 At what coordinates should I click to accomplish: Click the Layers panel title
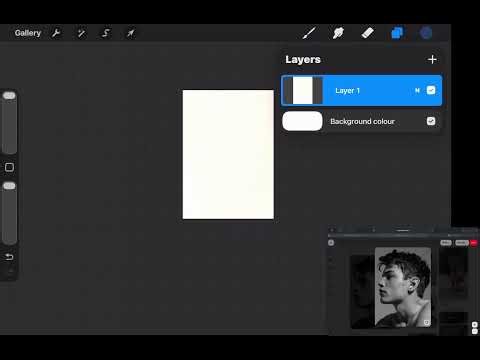[x=303, y=59]
